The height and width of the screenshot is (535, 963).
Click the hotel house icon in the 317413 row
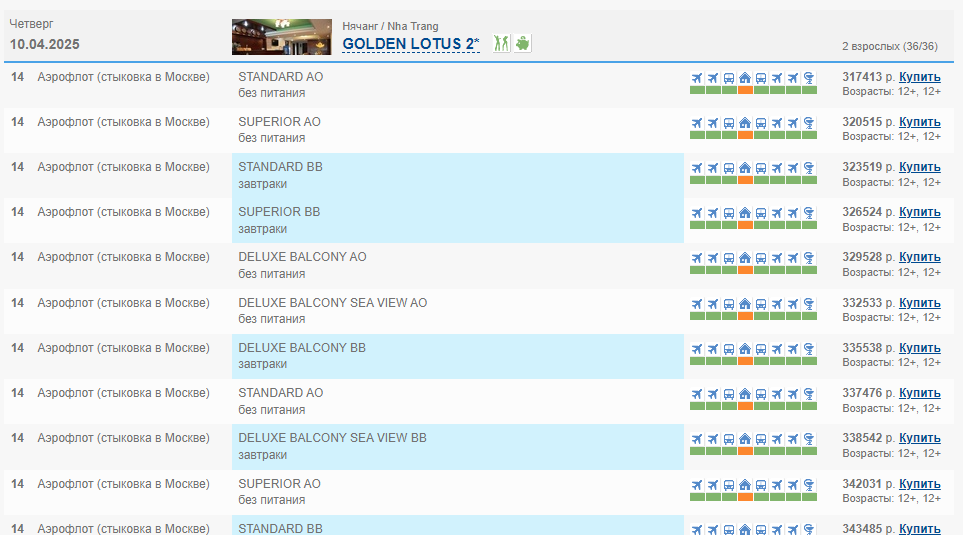click(x=745, y=78)
